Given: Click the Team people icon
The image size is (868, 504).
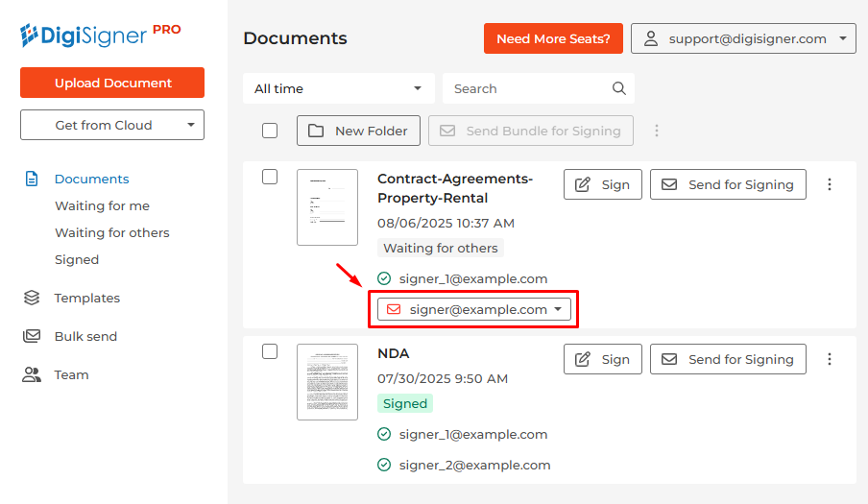Looking at the screenshot, I should (x=32, y=374).
